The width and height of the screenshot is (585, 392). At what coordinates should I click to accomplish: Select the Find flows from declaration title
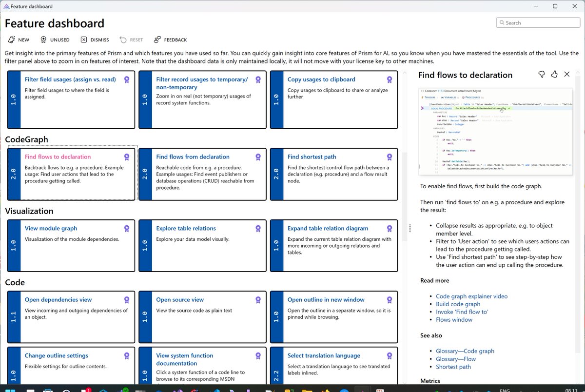coord(193,157)
